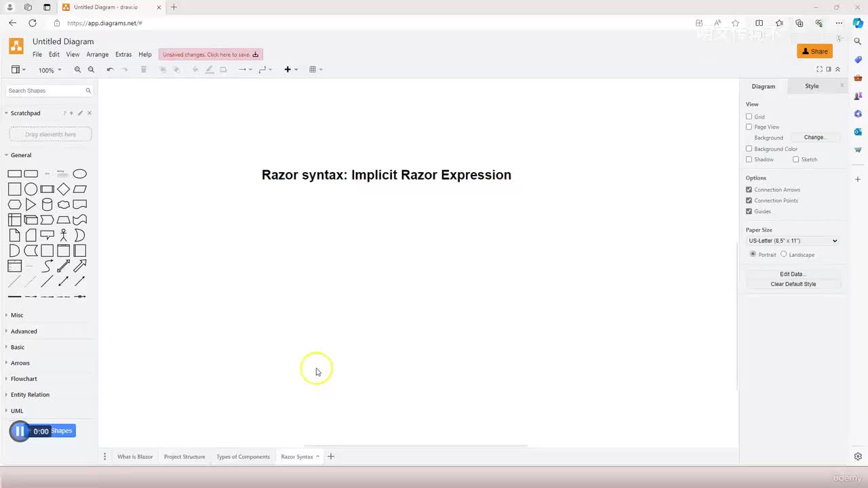Toggle fullscreen with the toolbar icon
Screen dimensions: 868x488
[819, 69]
